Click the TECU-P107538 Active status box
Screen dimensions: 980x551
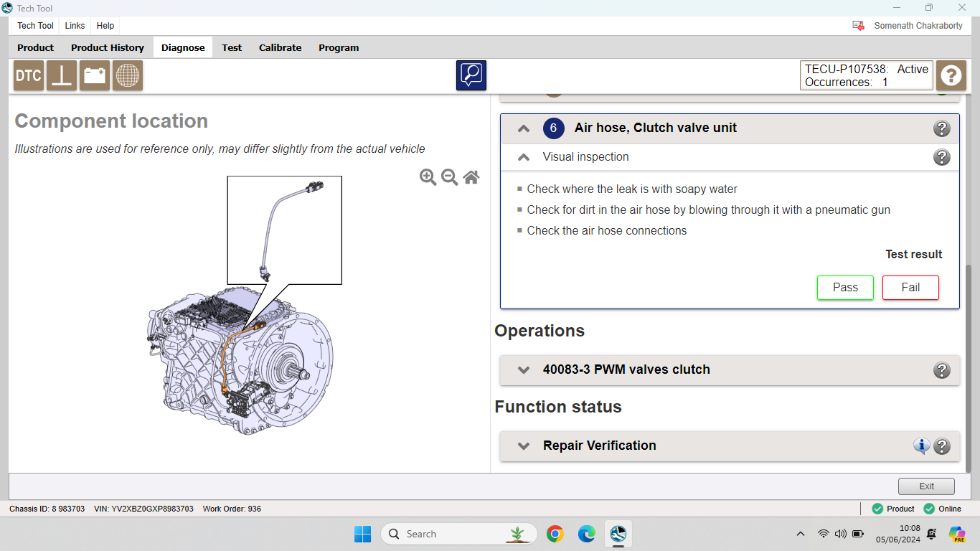(867, 75)
